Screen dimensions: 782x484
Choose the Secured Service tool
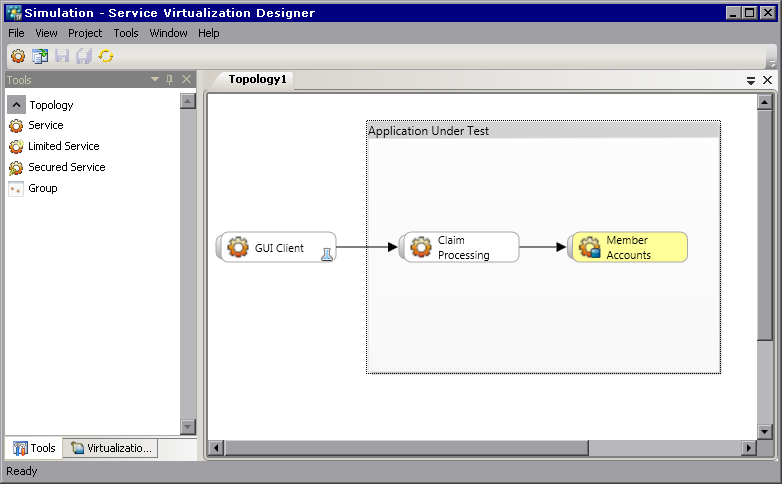[66, 167]
